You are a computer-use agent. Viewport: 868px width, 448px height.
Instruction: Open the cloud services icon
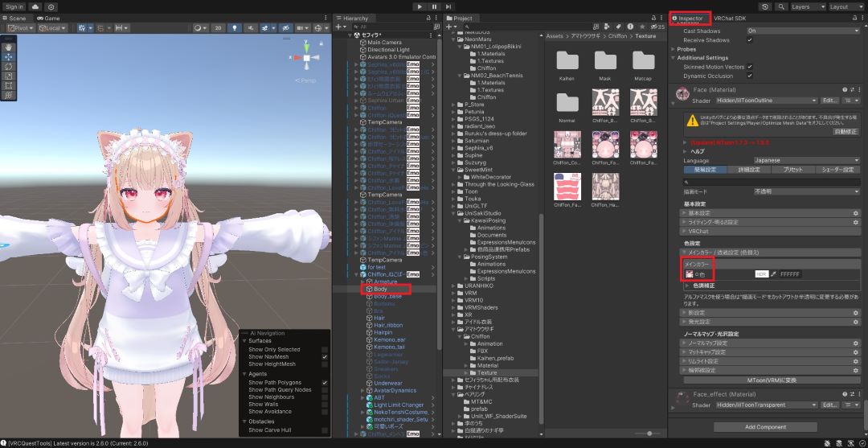coord(35,6)
